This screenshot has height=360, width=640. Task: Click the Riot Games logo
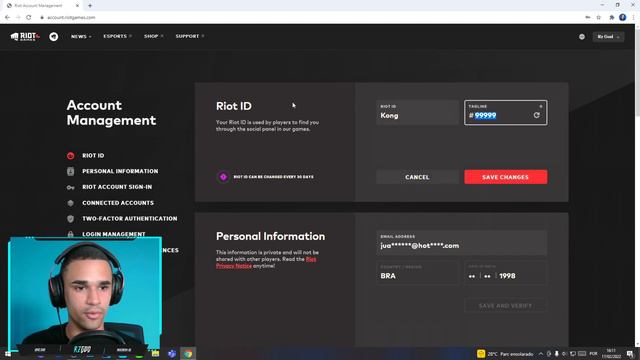pos(25,37)
